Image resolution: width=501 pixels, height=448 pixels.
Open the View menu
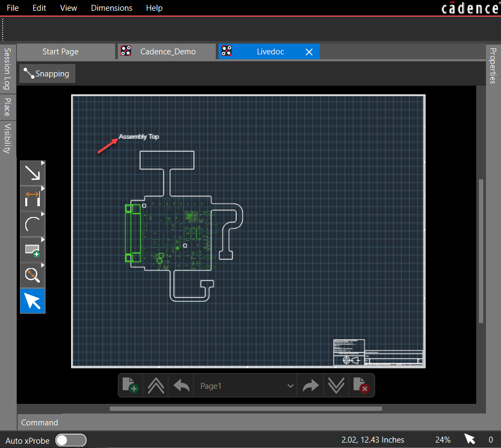[68, 8]
